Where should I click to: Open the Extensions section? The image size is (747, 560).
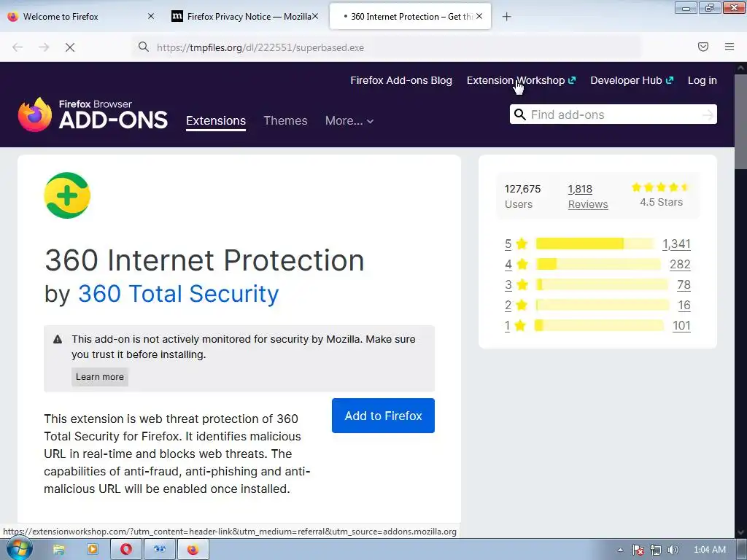(216, 121)
